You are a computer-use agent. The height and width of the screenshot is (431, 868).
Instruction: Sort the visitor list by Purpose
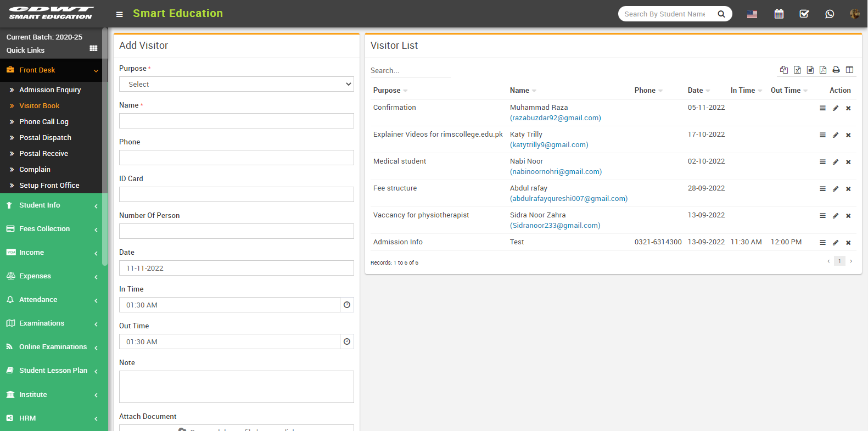390,90
